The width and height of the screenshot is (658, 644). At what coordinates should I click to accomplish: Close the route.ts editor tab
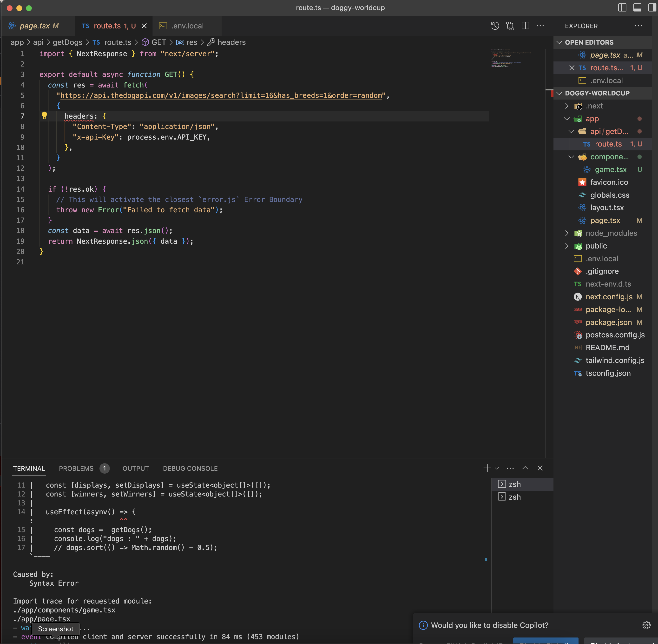(x=144, y=26)
